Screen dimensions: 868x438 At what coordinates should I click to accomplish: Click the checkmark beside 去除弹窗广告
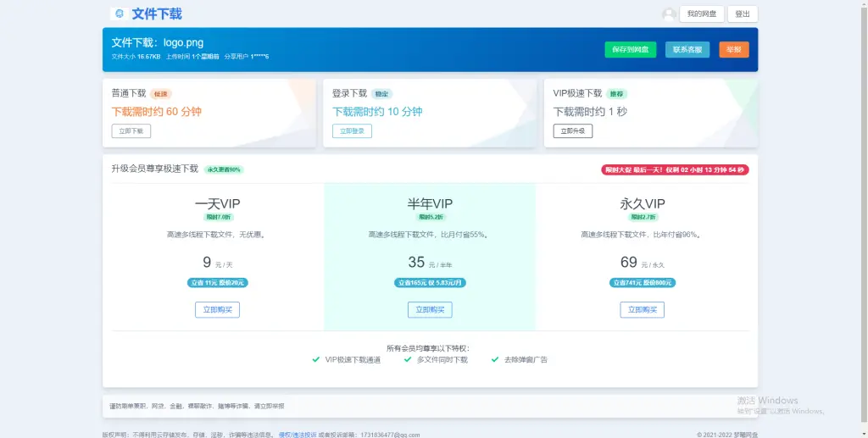495,360
